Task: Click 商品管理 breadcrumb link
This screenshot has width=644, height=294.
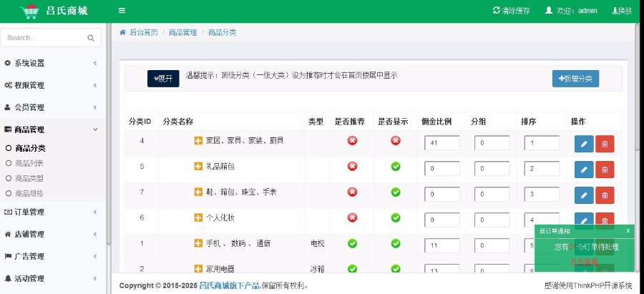Action: (182, 32)
